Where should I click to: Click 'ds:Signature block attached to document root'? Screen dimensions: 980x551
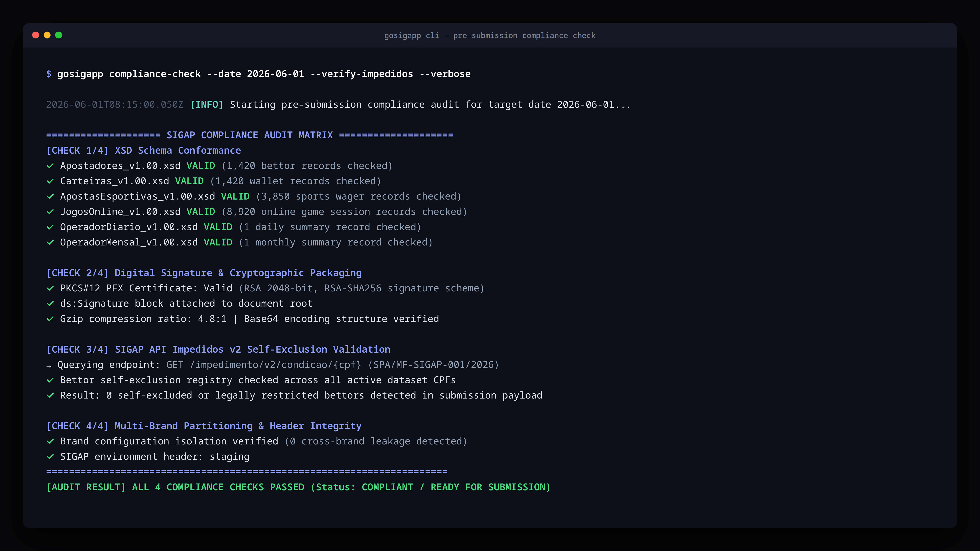186,303
